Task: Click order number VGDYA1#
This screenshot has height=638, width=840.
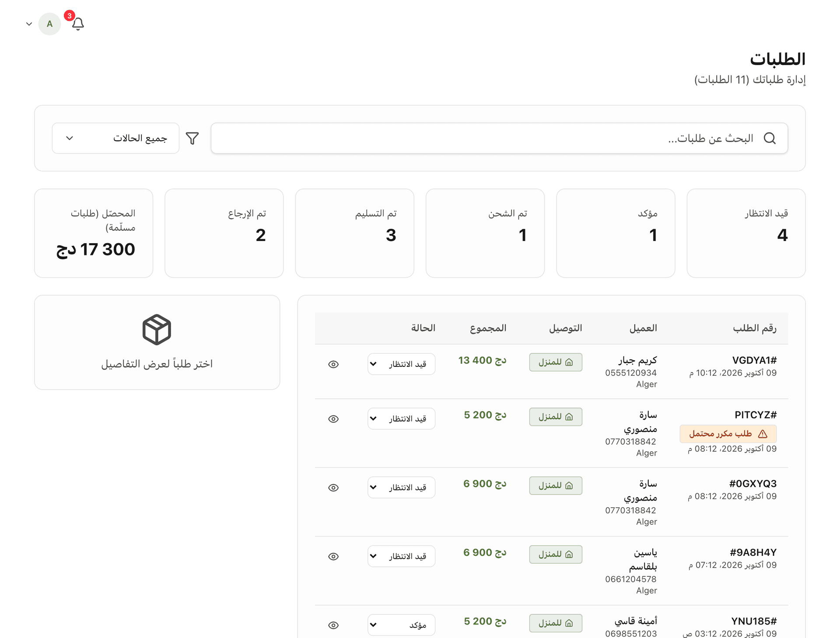Action: point(755,360)
